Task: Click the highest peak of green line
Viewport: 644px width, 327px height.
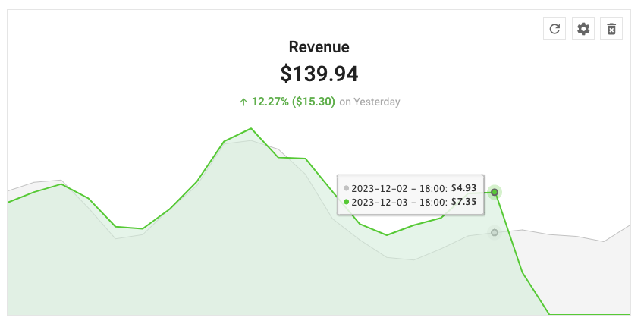Action: pyautogui.click(x=251, y=128)
